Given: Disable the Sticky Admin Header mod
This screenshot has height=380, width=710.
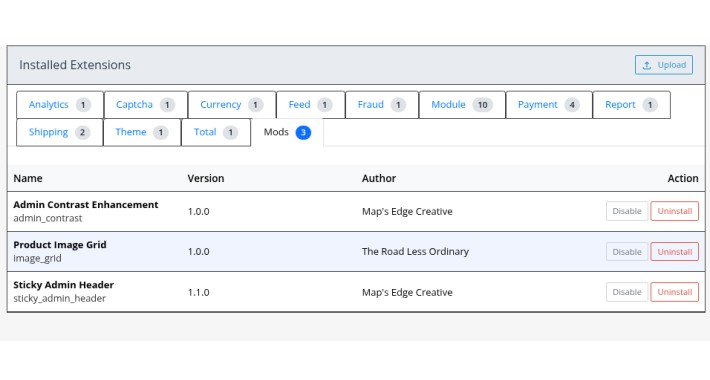Looking at the screenshot, I should (x=627, y=292).
